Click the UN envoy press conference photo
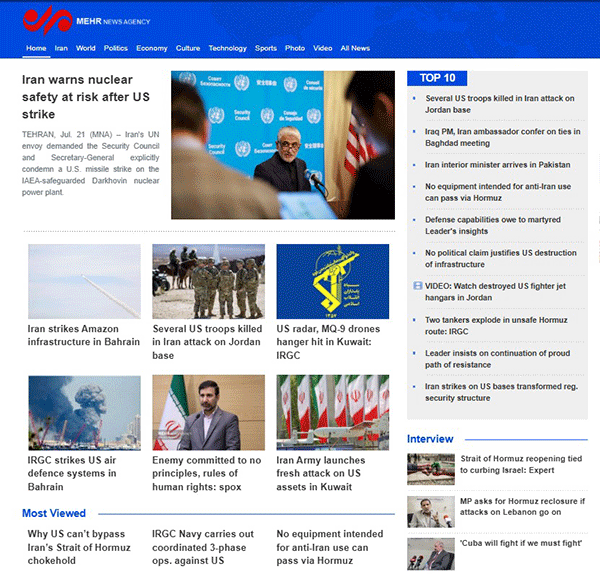600x574 pixels. 283,145
